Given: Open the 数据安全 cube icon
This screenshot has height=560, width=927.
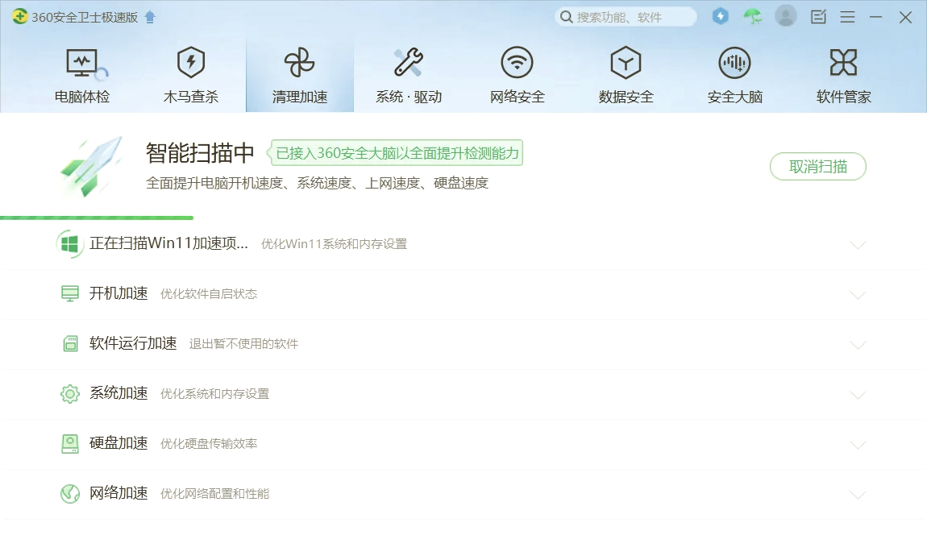Looking at the screenshot, I should tap(626, 62).
